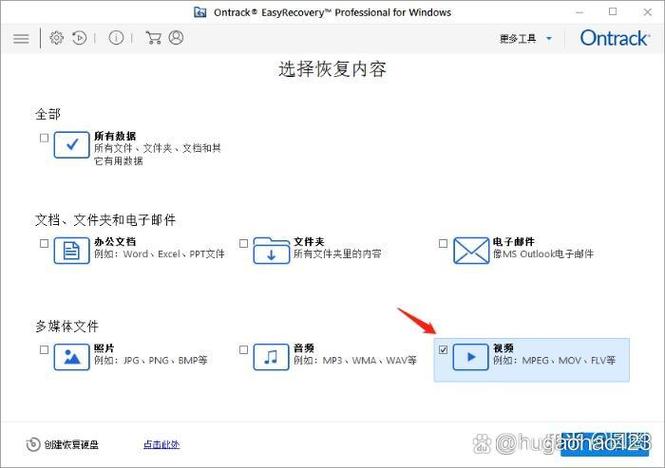Viewport: 665px width, 468px height.
Task: Click the resume recovery icon
Action: click(x=79, y=38)
